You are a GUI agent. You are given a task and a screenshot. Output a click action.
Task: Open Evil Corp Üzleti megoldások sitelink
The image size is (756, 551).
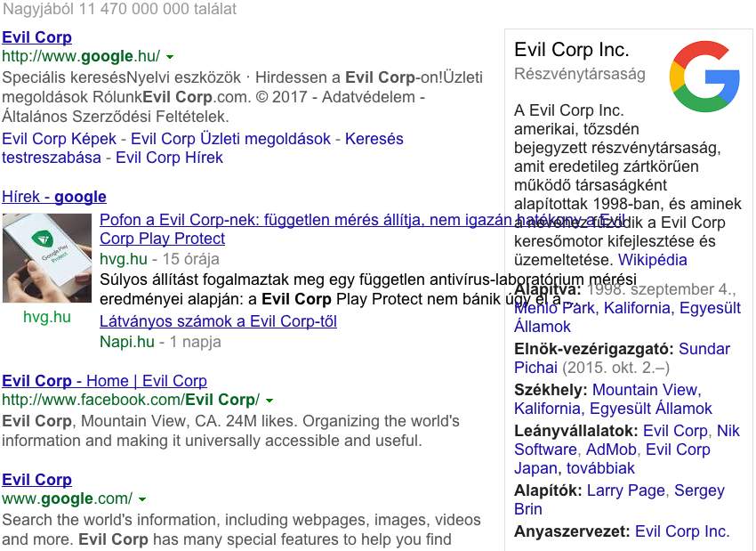tap(230, 139)
